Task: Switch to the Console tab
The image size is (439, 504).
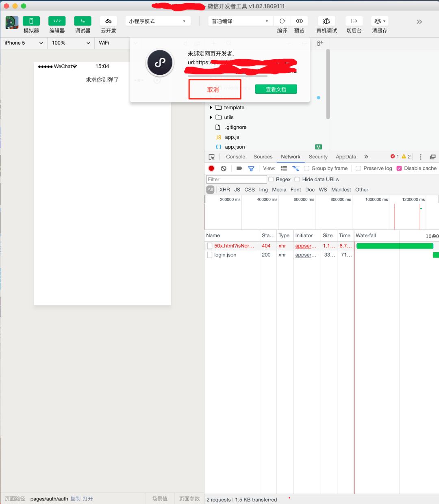Action: click(236, 157)
